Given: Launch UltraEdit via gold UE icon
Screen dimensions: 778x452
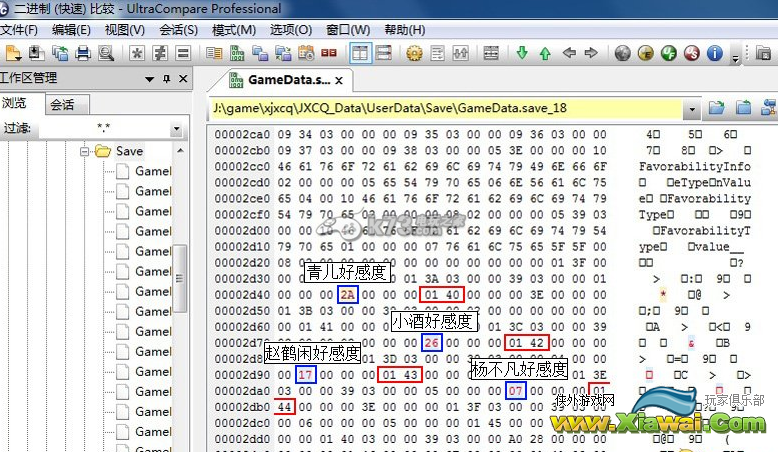Looking at the screenshot, I should click(646, 53).
